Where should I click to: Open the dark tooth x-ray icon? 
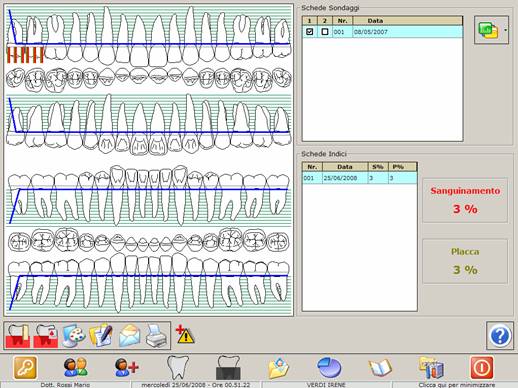(228, 367)
